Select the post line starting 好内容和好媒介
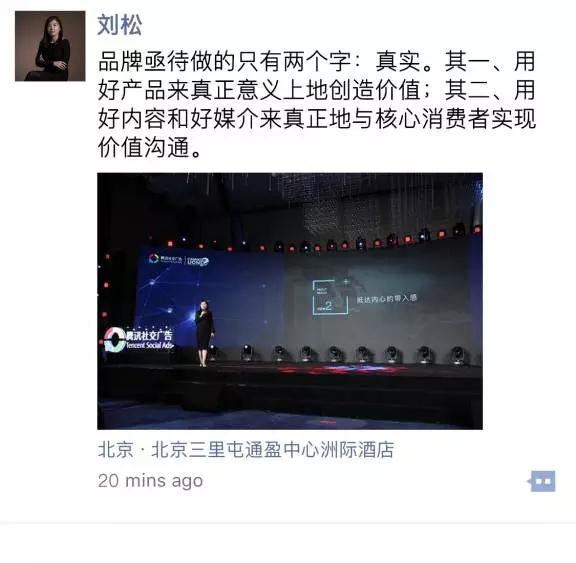The height and width of the screenshot is (563, 576). point(316,119)
